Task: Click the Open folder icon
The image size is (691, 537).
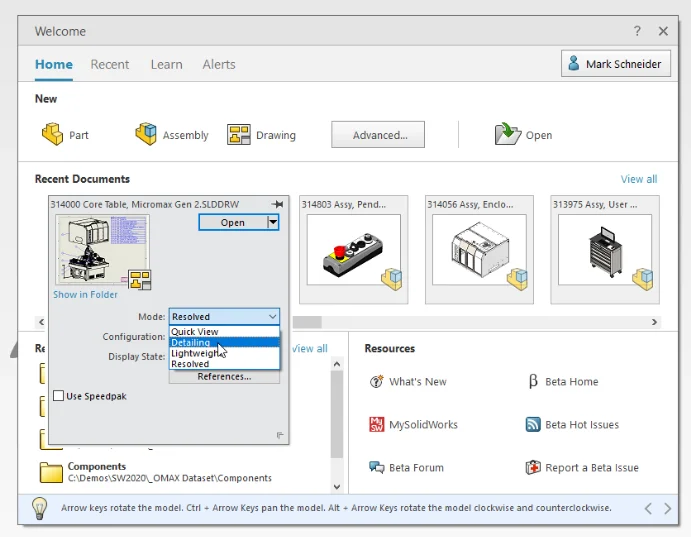Action: tap(509, 134)
